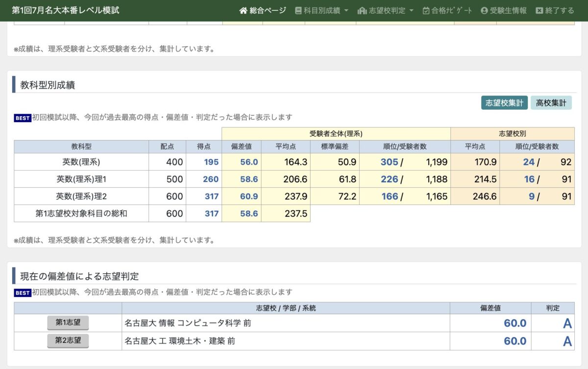This screenshot has height=369, width=588.
Task: Click the 英数(理系)理2 row label
Action: coord(81,196)
